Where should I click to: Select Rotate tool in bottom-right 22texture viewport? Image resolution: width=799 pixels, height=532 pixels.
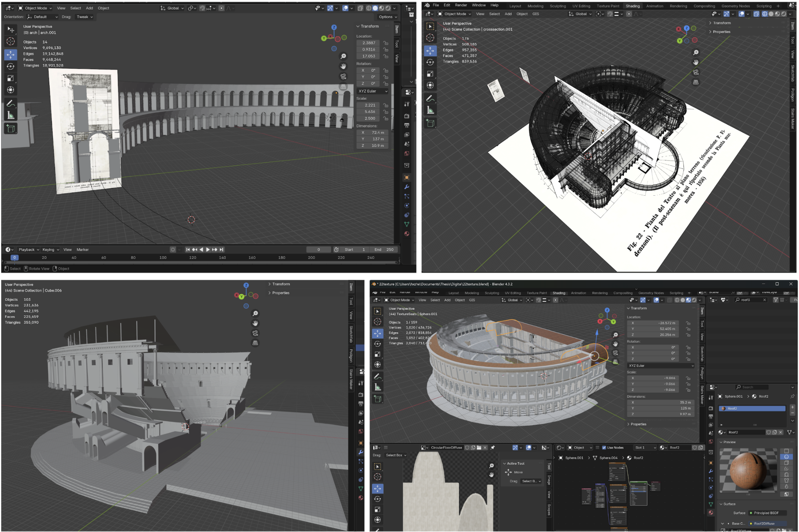[x=378, y=344]
